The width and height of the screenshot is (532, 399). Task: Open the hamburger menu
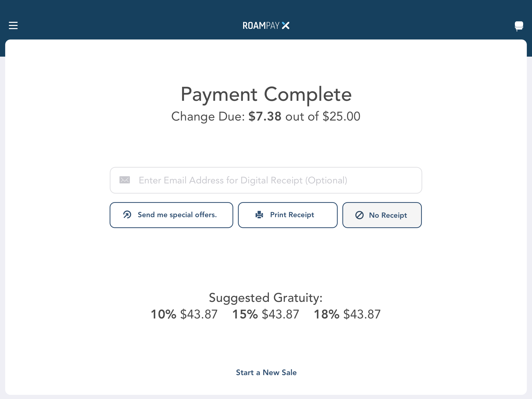click(13, 25)
